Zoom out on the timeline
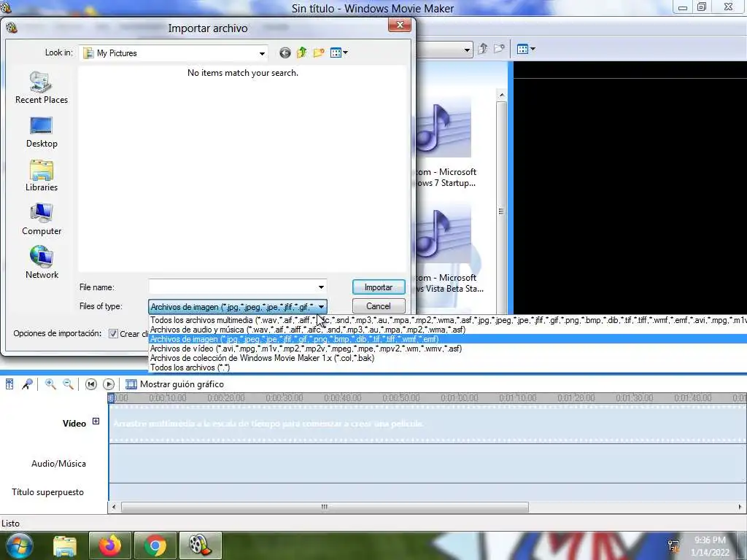 (x=68, y=384)
